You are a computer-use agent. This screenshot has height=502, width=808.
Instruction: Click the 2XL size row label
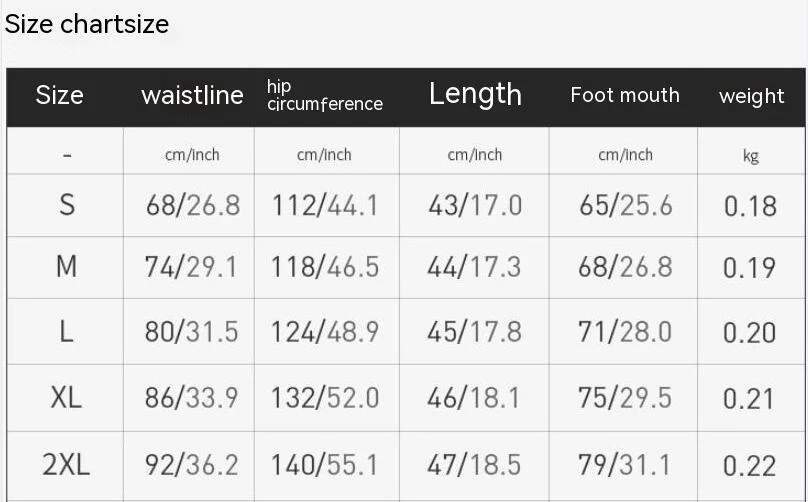[x=66, y=464]
